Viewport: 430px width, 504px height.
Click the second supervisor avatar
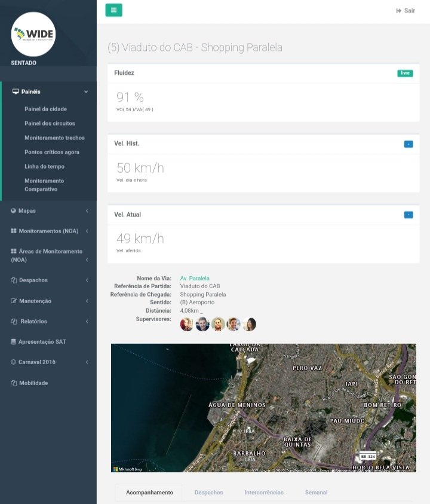click(x=202, y=324)
